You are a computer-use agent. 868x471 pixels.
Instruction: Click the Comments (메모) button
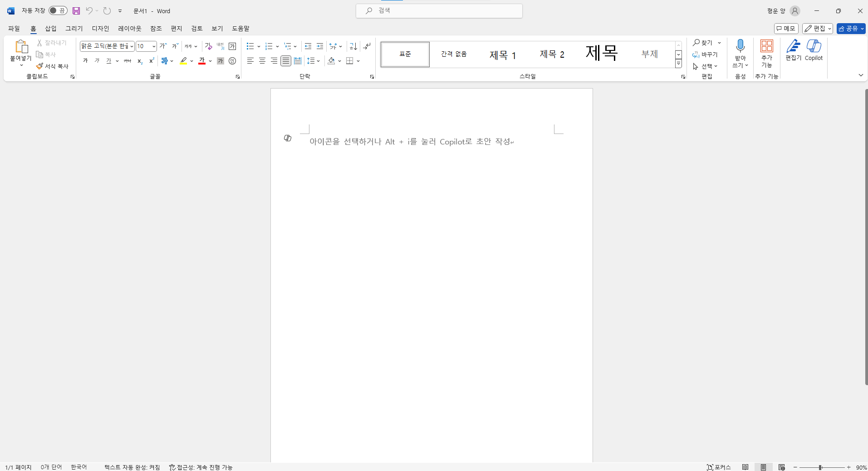tap(786, 29)
